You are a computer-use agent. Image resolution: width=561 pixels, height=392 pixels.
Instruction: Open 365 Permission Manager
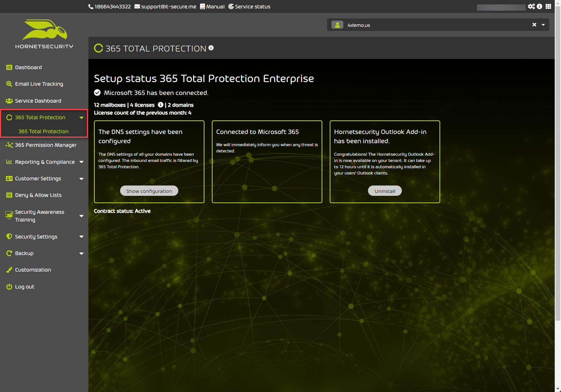[x=46, y=145]
